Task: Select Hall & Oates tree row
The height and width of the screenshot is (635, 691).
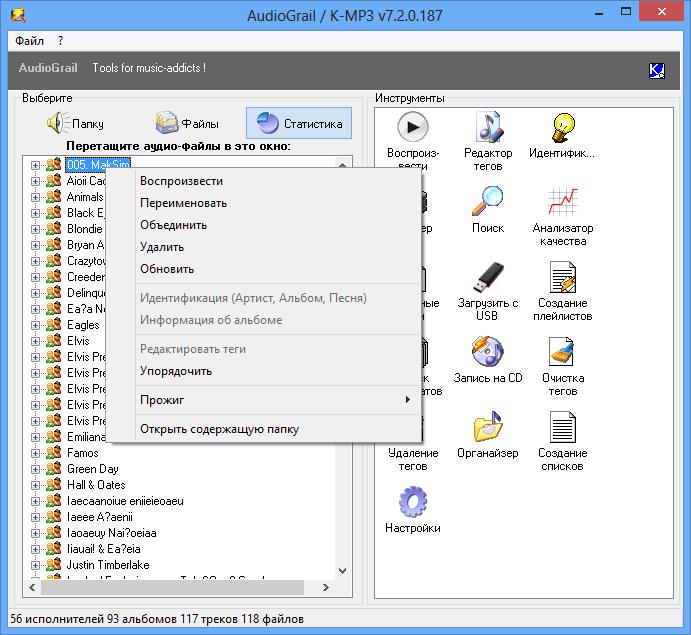Action: 96,485
